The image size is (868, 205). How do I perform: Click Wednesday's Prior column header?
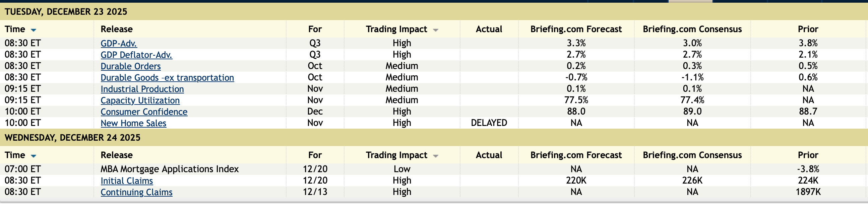pos(808,155)
